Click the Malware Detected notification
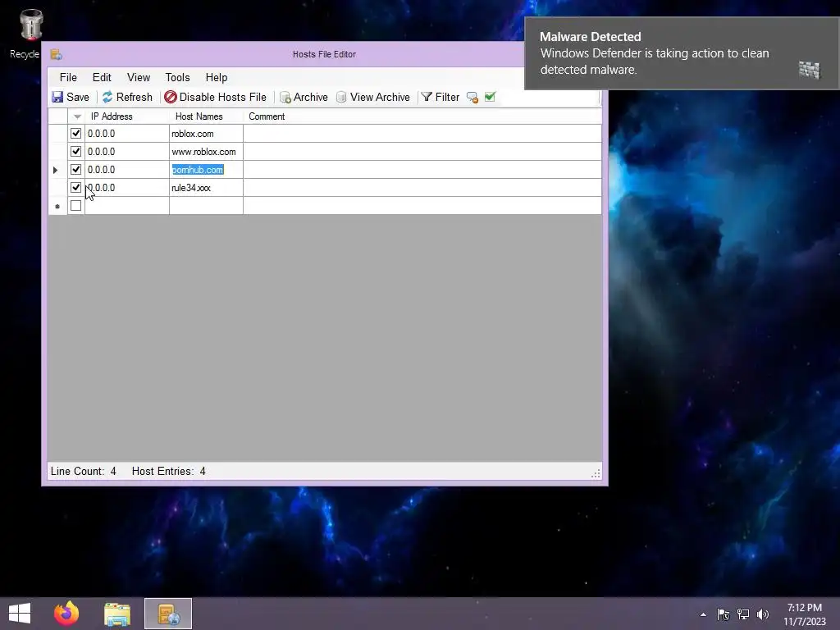 coord(682,53)
